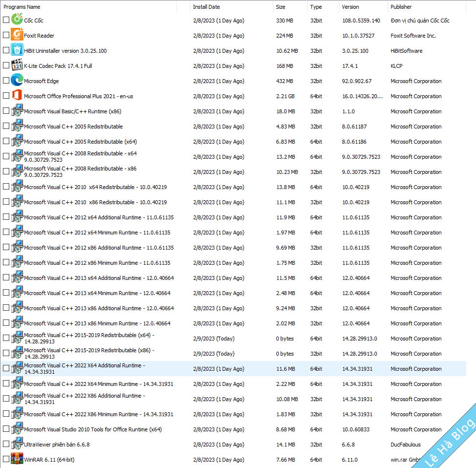Click the WinRAR 6.11 icon
476x468 pixels.
pyautogui.click(x=17, y=459)
